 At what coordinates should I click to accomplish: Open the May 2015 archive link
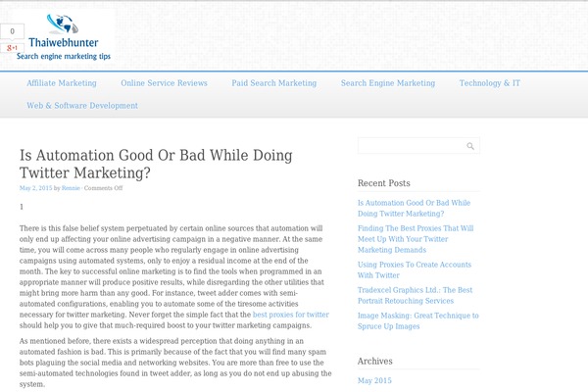(374, 380)
